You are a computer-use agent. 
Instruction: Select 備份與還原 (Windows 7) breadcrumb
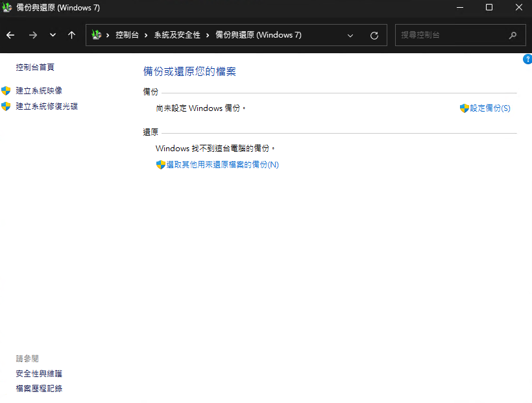click(258, 35)
